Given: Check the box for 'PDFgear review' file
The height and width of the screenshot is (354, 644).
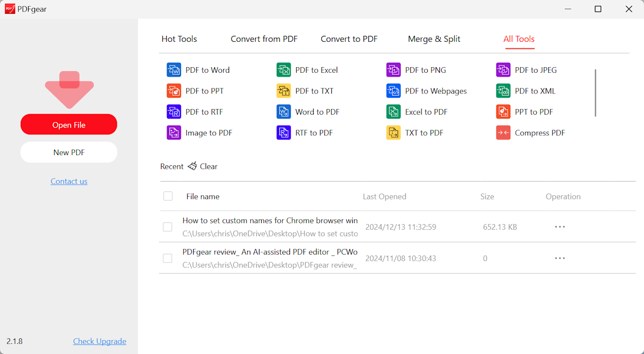Looking at the screenshot, I should coord(168,258).
